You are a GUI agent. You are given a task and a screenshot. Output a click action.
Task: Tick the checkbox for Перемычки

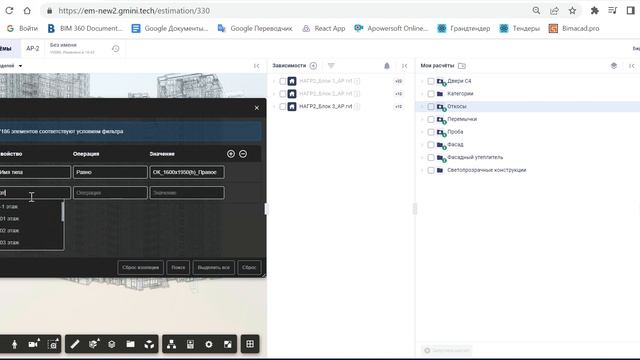[431, 119]
